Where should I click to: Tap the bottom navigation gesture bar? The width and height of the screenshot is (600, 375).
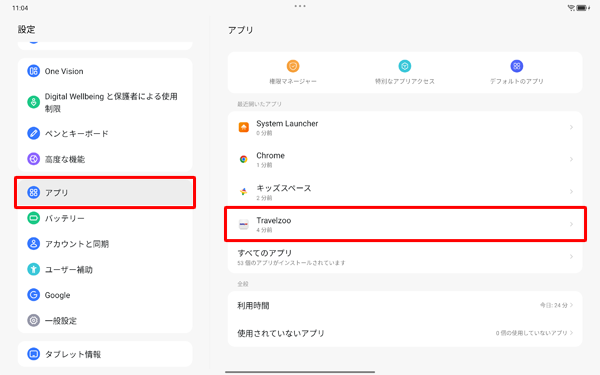click(300, 372)
